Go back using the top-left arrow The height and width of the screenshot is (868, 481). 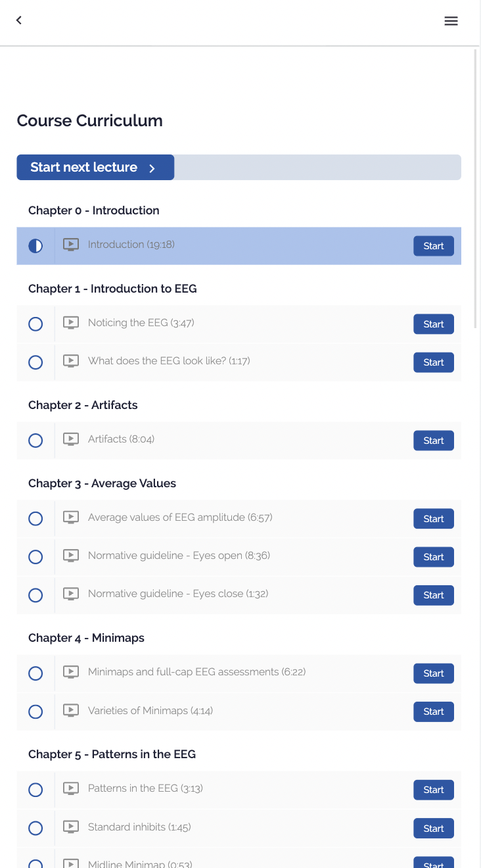click(x=19, y=20)
